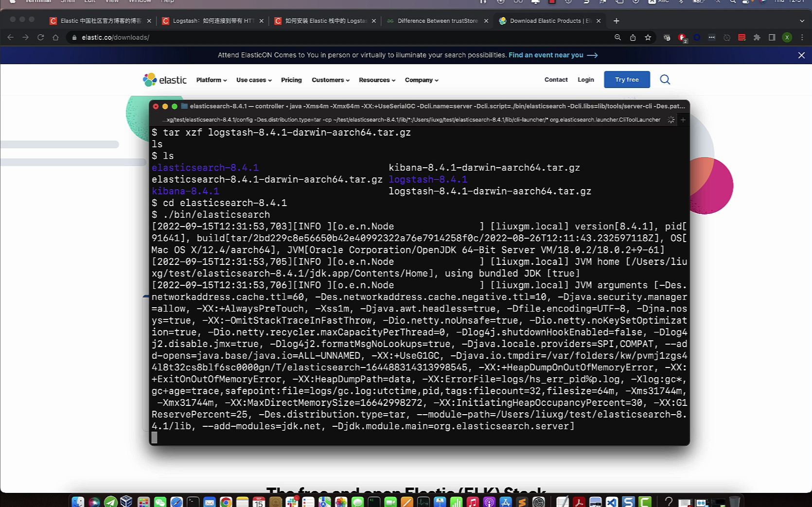Add a new Terminal tab with plus

(x=683, y=120)
